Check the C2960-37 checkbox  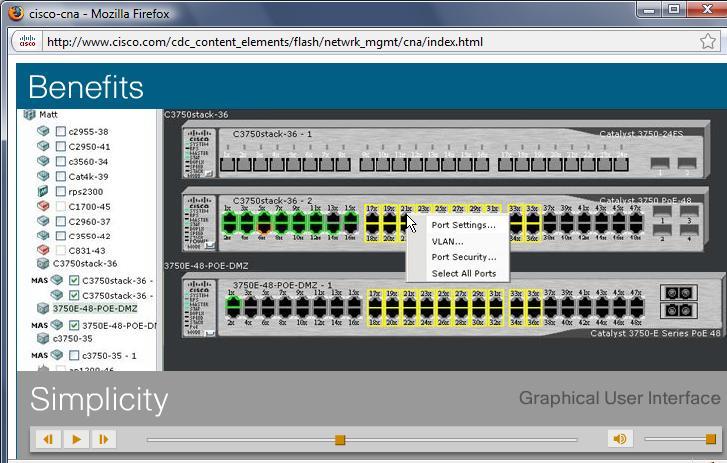point(61,221)
